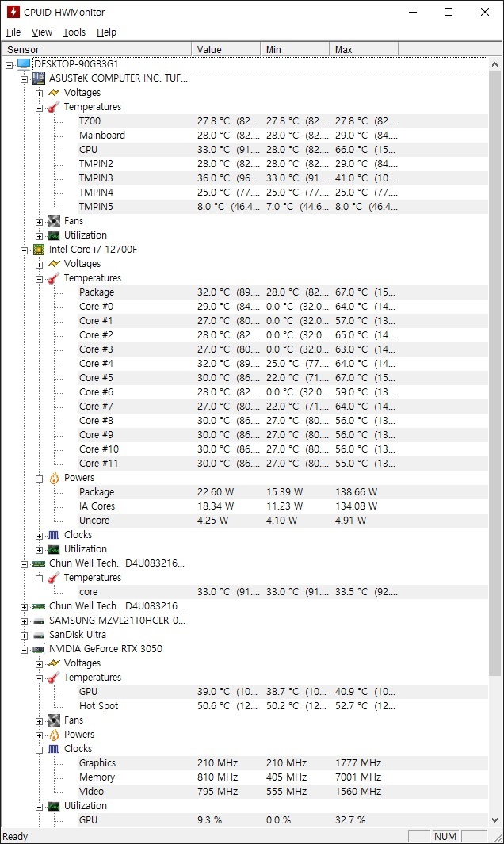Click the vertical scrollbar thumb
This screenshot has width=504, height=844.
(494, 372)
